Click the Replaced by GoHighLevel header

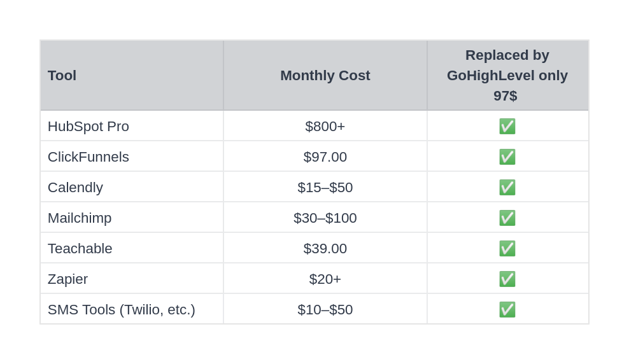tap(507, 75)
